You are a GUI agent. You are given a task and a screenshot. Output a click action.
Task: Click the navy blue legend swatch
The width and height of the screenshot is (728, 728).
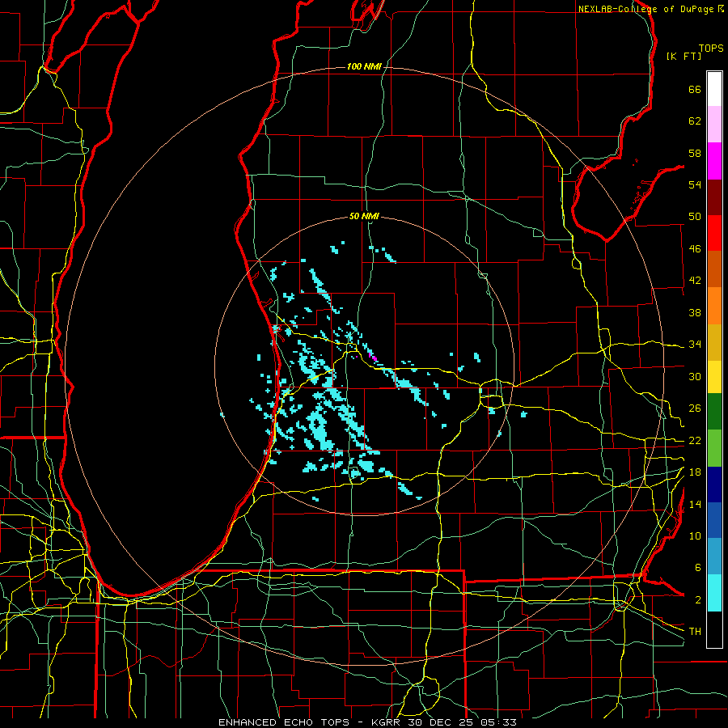pos(714,485)
